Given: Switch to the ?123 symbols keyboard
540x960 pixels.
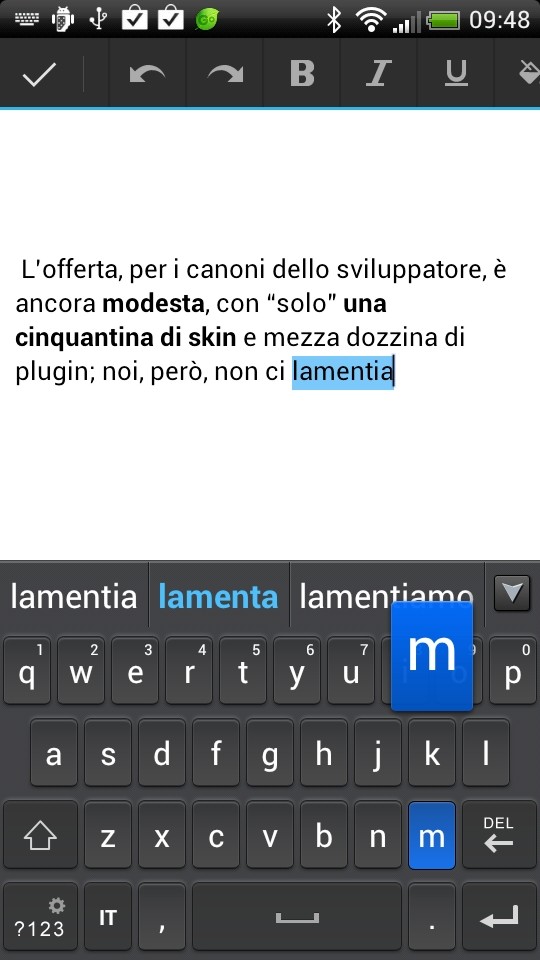Looking at the screenshot, I should click(x=40, y=917).
